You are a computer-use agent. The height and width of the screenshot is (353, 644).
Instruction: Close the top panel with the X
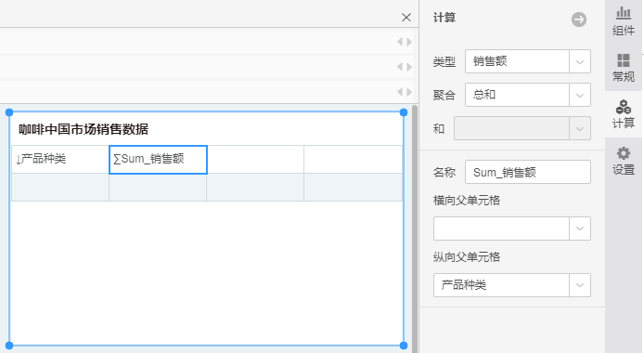click(x=406, y=18)
